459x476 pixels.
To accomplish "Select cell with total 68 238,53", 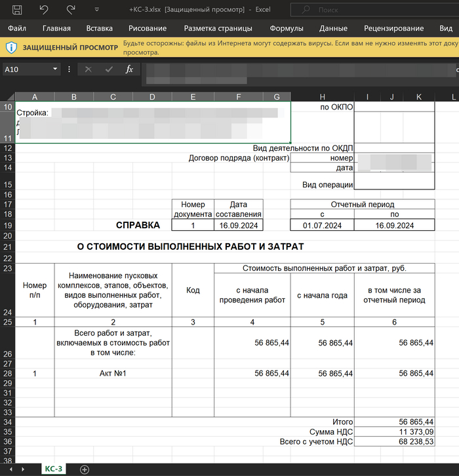I will pyautogui.click(x=394, y=442).
